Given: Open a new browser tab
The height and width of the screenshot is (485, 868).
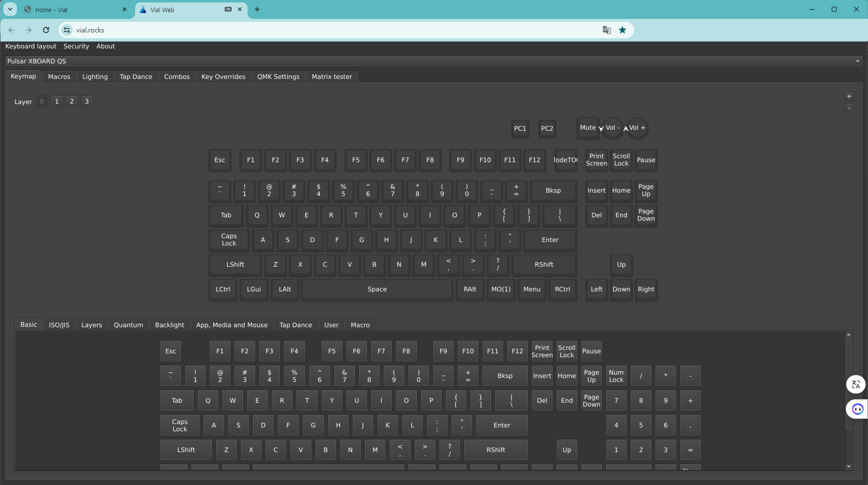Looking at the screenshot, I should [x=257, y=9].
